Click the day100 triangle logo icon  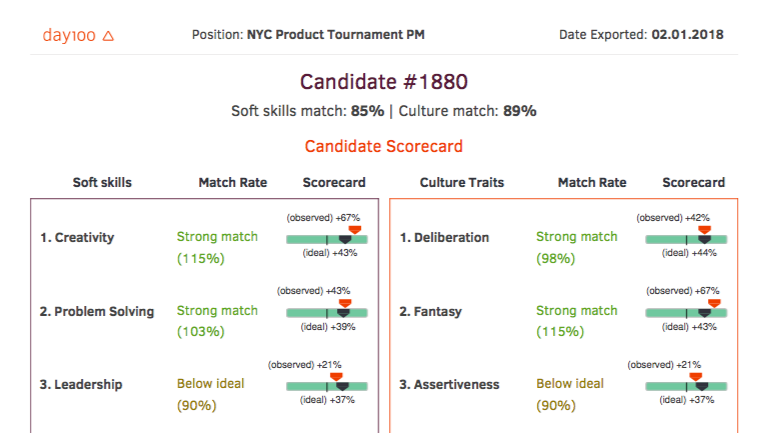click(x=108, y=35)
